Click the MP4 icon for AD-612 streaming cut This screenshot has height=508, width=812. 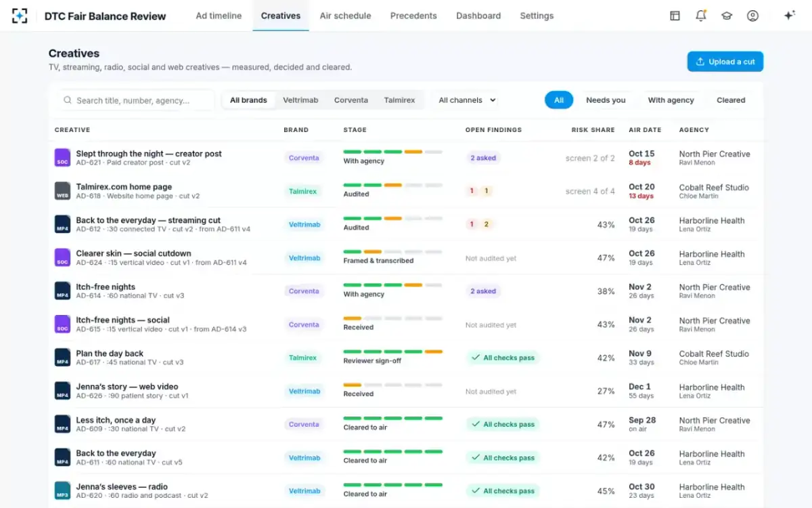[x=62, y=224]
